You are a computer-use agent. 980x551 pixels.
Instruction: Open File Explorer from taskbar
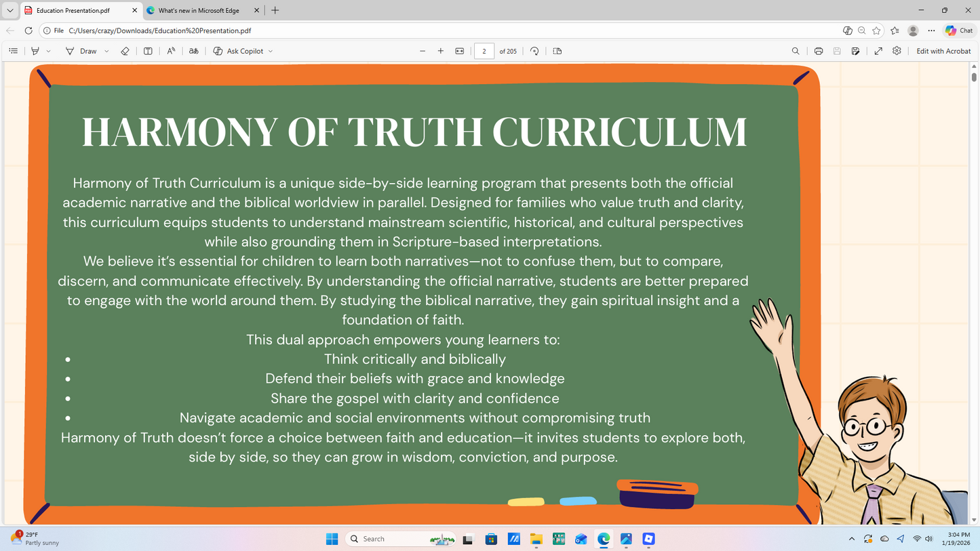536,539
